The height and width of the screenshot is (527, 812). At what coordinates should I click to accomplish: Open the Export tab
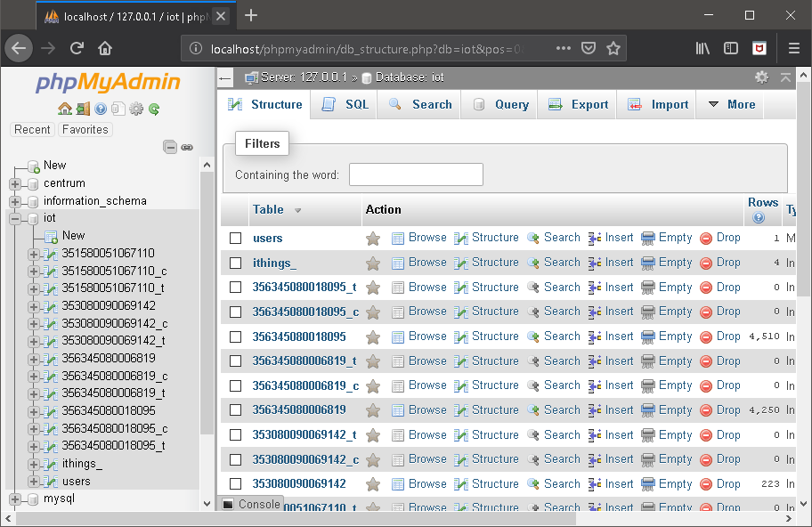578,104
